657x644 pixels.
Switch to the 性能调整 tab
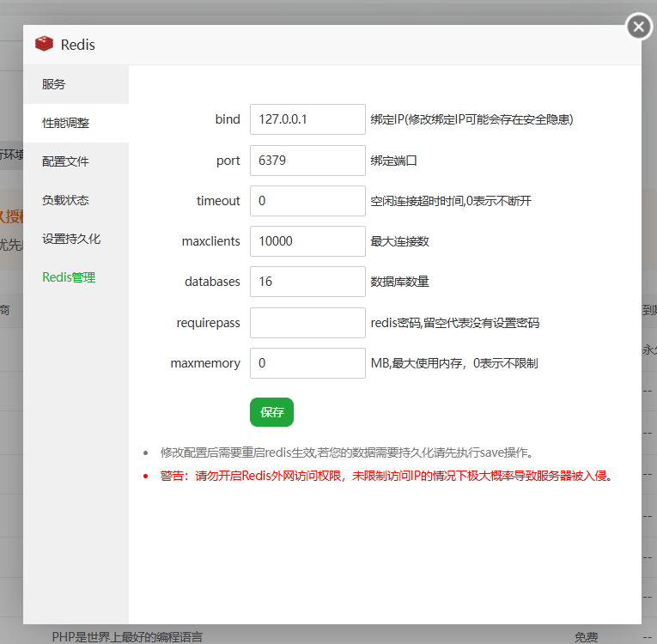(65, 123)
